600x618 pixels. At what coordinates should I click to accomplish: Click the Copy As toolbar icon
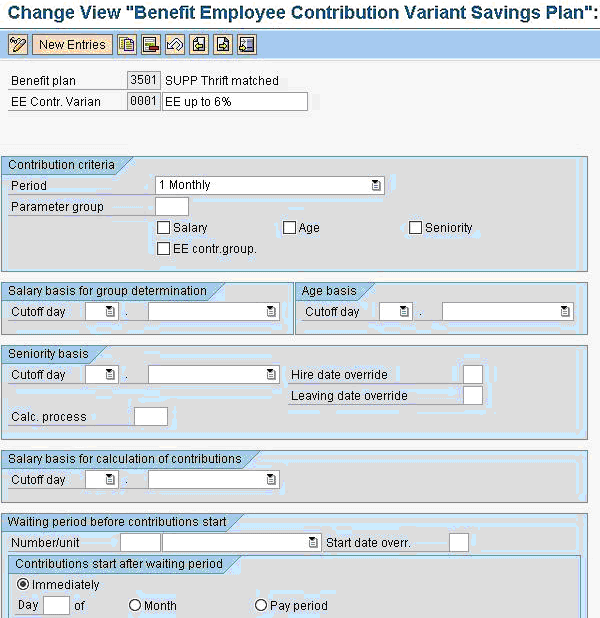point(127,45)
